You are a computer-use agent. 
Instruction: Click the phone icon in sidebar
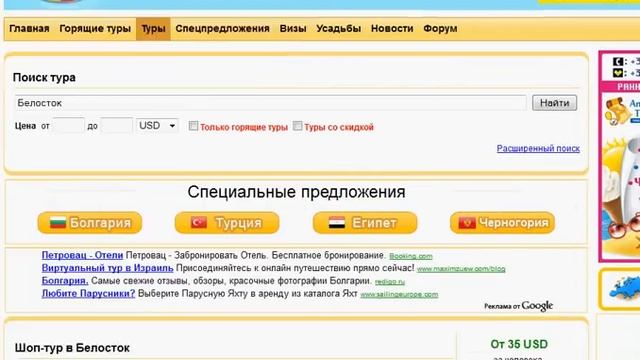(x=618, y=62)
